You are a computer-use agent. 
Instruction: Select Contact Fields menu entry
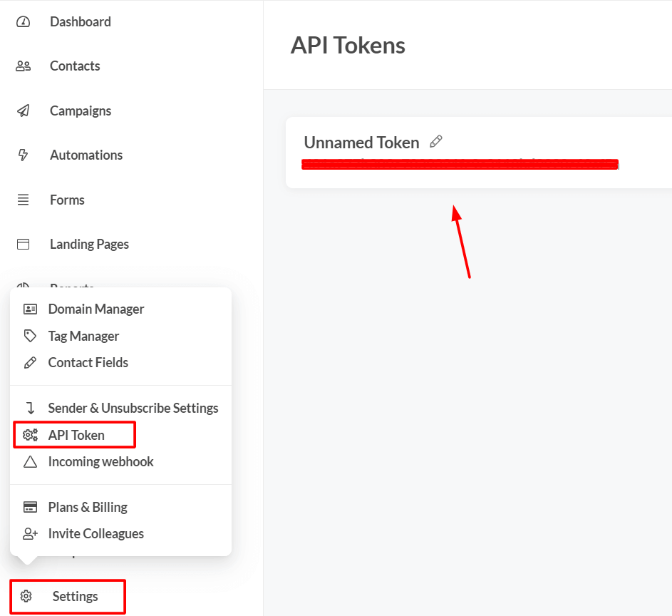click(x=88, y=362)
